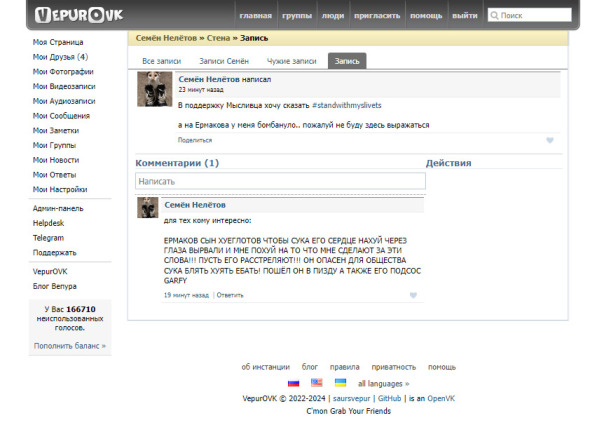The height and width of the screenshot is (425, 604).
Task: Click hashtag #standwithmyslivets
Action: point(347,105)
